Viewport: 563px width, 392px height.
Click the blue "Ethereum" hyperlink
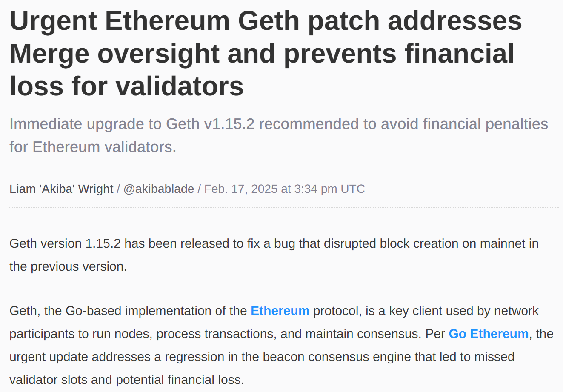point(280,311)
